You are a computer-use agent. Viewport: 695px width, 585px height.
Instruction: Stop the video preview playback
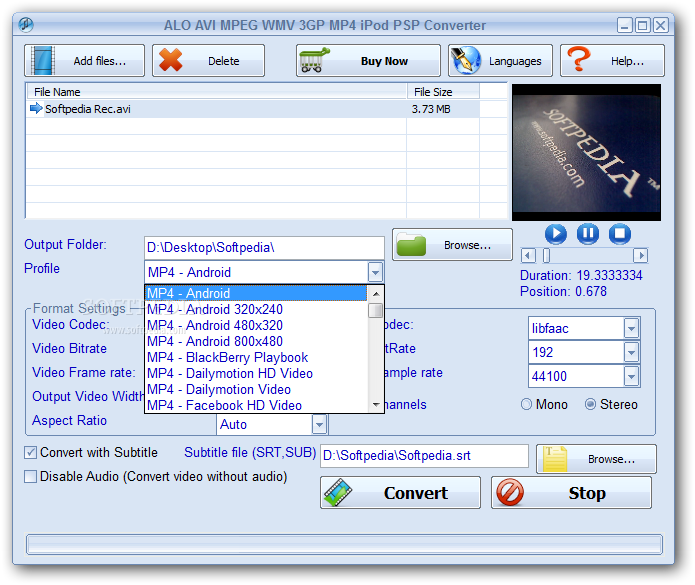click(x=620, y=234)
